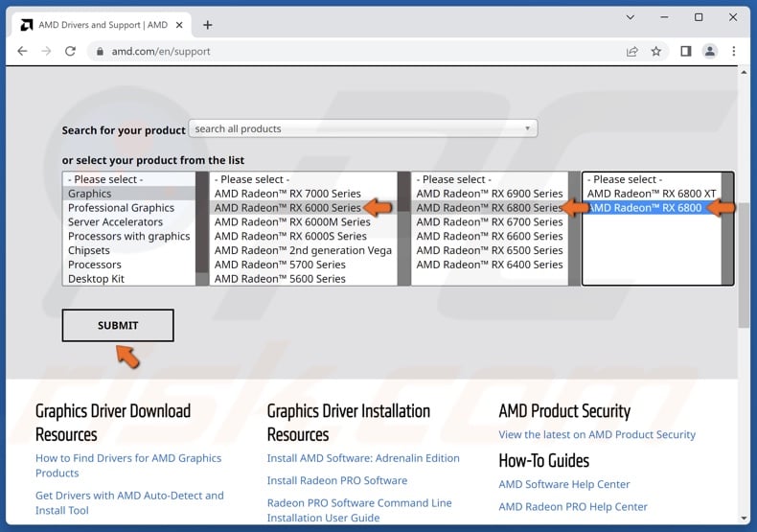Select Processors with graphics category

(129, 236)
